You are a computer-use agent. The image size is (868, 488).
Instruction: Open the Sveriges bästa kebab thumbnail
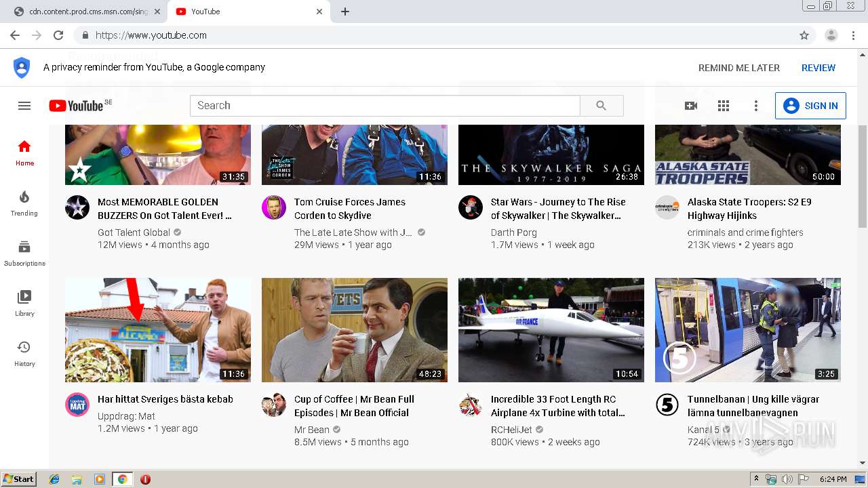coord(158,330)
